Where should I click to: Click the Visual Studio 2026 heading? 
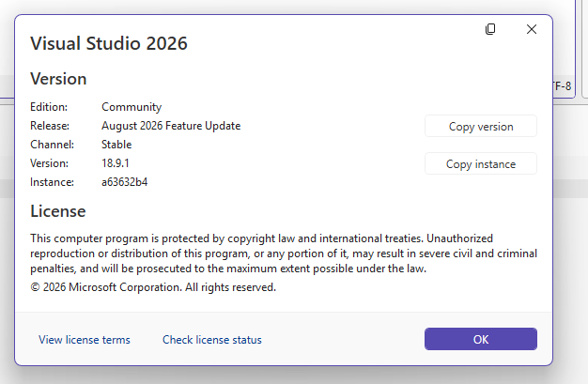(x=109, y=43)
